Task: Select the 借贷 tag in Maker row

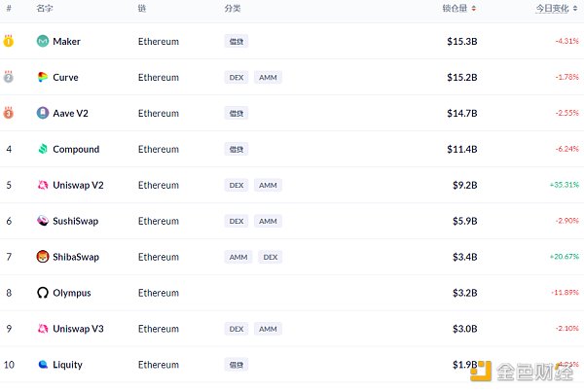Action: coord(237,41)
